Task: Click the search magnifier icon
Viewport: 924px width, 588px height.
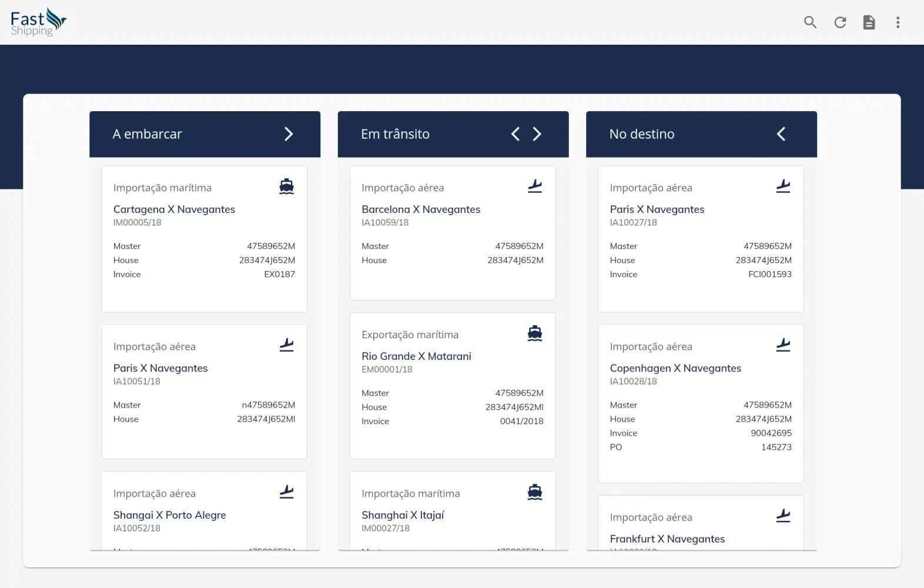Action: point(810,22)
